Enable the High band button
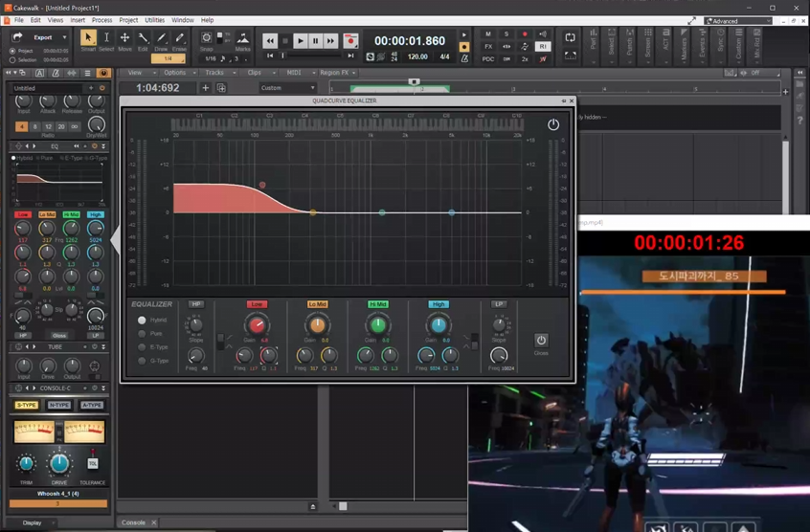 (x=439, y=304)
